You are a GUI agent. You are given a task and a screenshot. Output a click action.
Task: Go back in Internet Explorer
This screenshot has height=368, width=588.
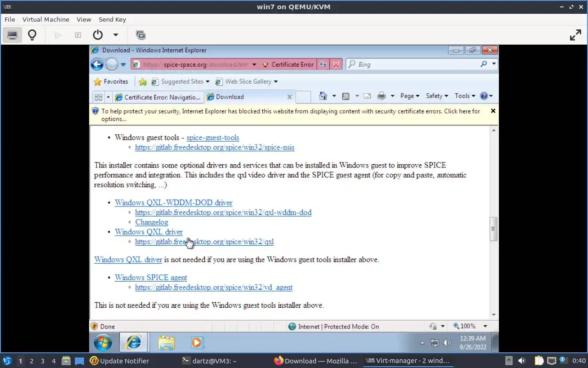click(x=97, y=64)
